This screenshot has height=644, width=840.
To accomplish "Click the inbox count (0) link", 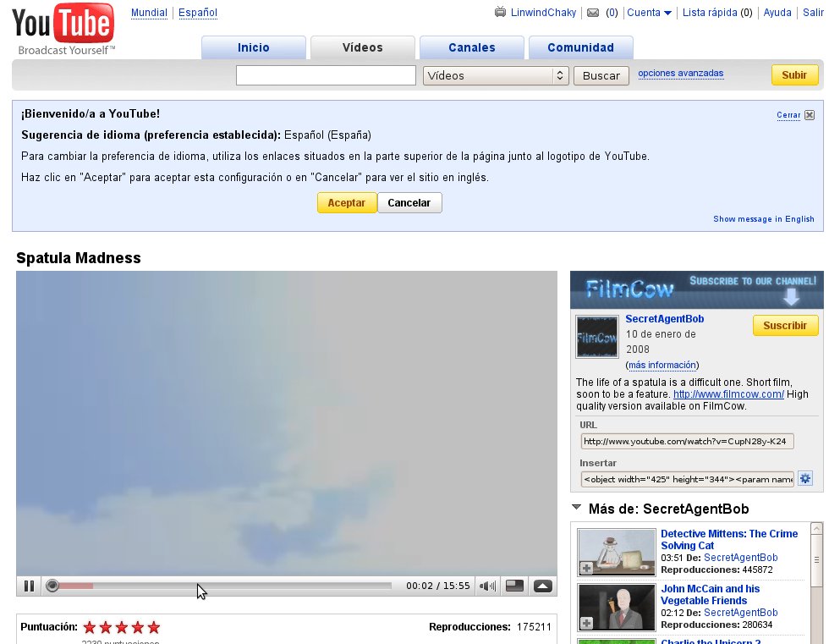I will [612, 13].
